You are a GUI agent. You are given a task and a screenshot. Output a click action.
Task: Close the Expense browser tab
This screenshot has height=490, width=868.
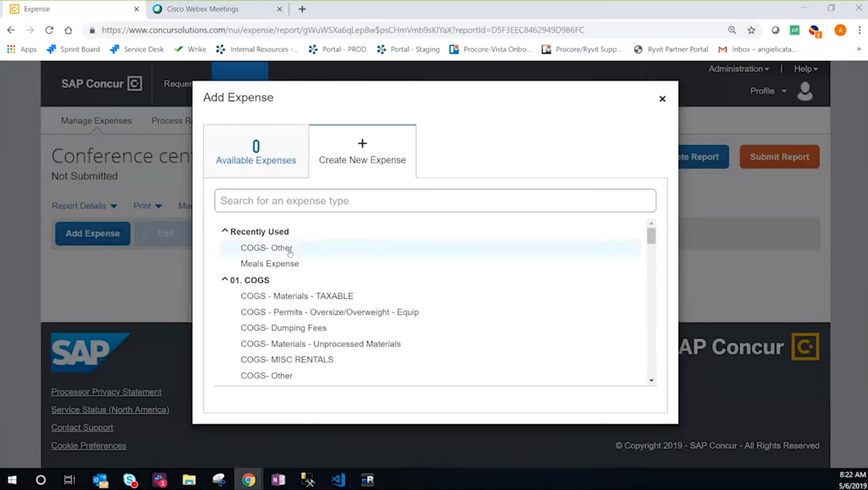click(136, 9)
